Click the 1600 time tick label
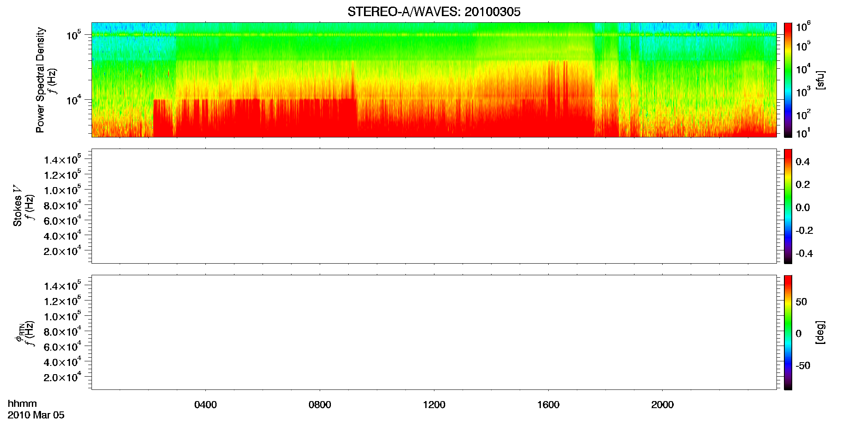The width and height of the screenshot is (868, 447). [548, 405]
